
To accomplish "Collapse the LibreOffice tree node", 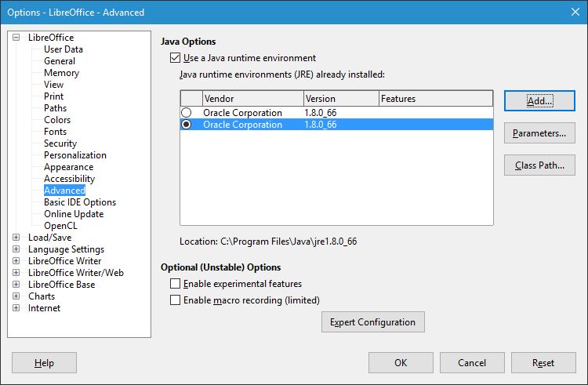I will click(16, 38).
